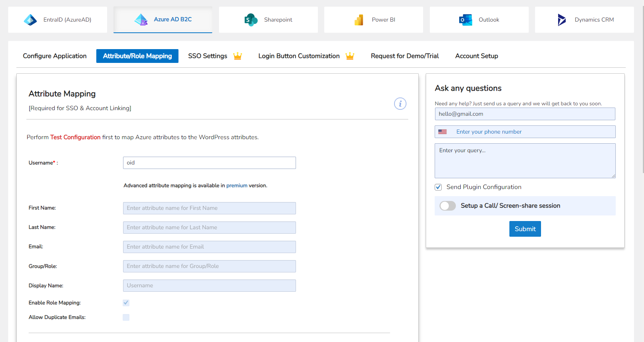The width and height of the screenshot is (644, 342).
Task: Open the Power BI integration
Action: 358,19
